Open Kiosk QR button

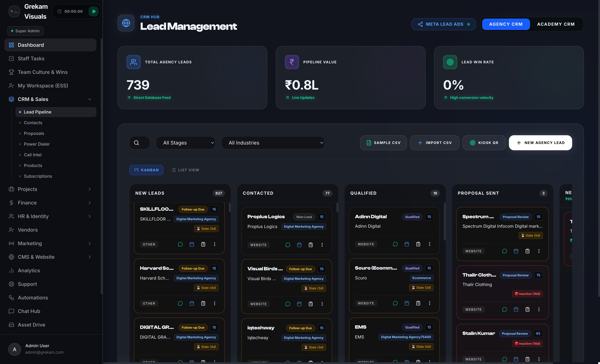pos(484,143)
